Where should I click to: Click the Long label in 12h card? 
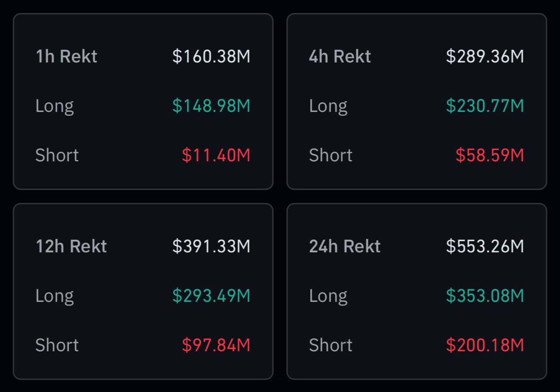[55, 296]
